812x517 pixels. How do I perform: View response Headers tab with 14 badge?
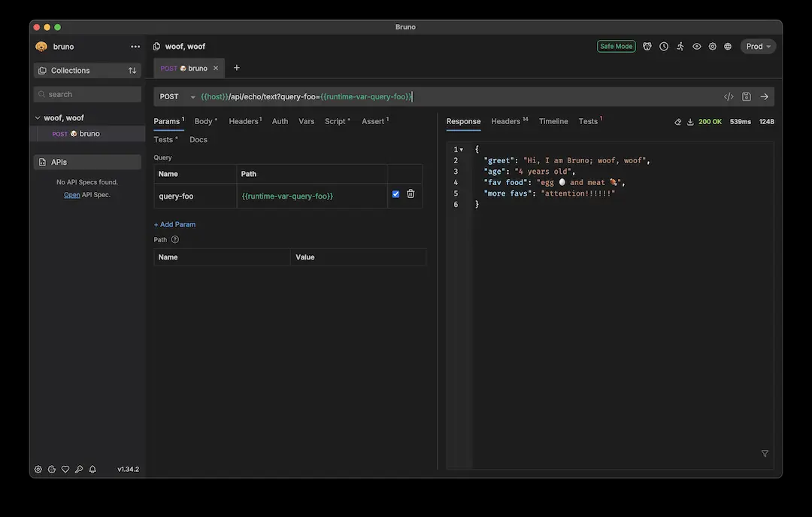510,121
